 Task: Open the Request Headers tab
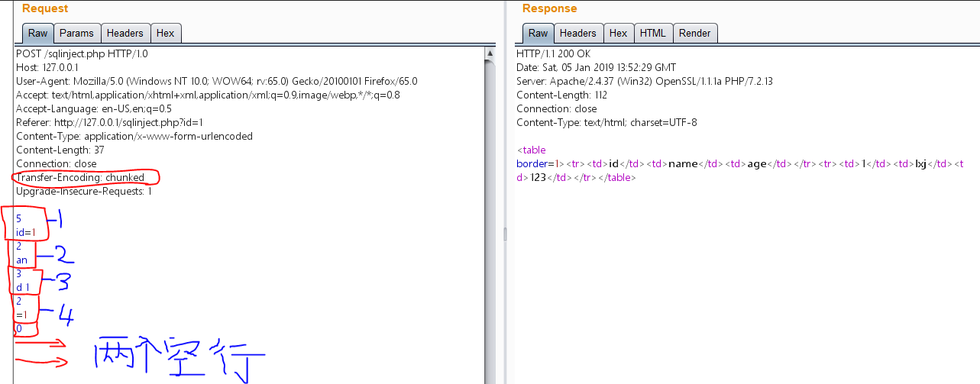(x=125, y=34)
